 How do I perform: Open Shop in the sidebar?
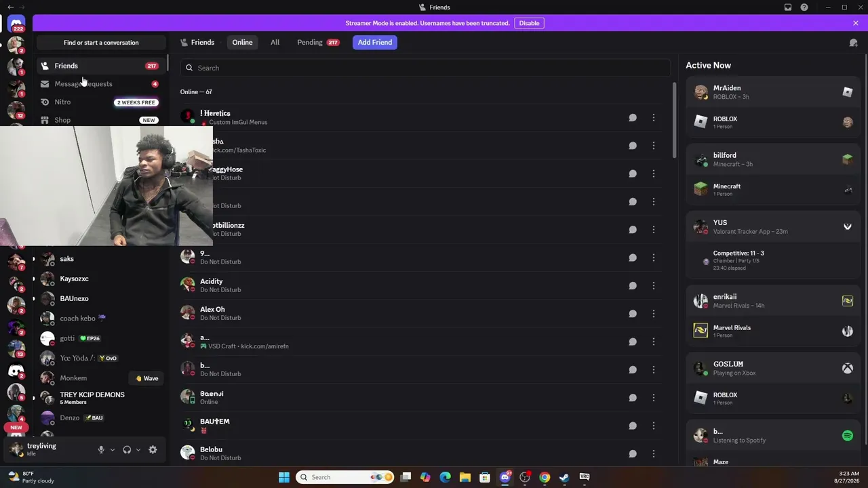tap(100, 120)
